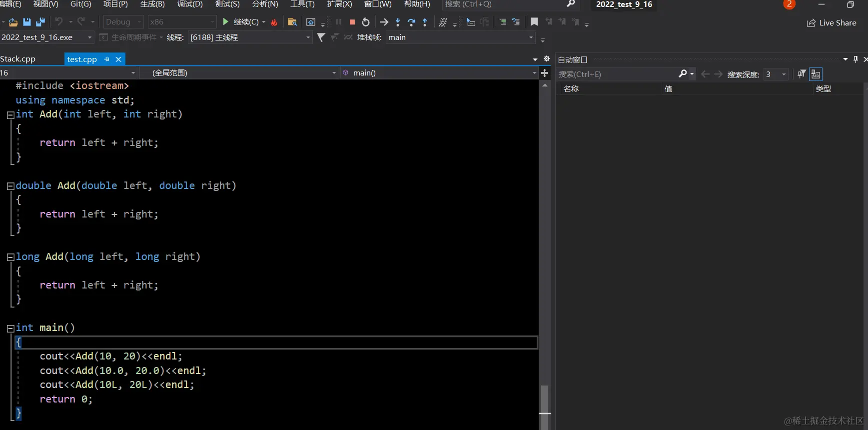Click the thread filter funnel icon
Image resolution: width=868 pixels, height=430 pixels.
pos(321,37)
